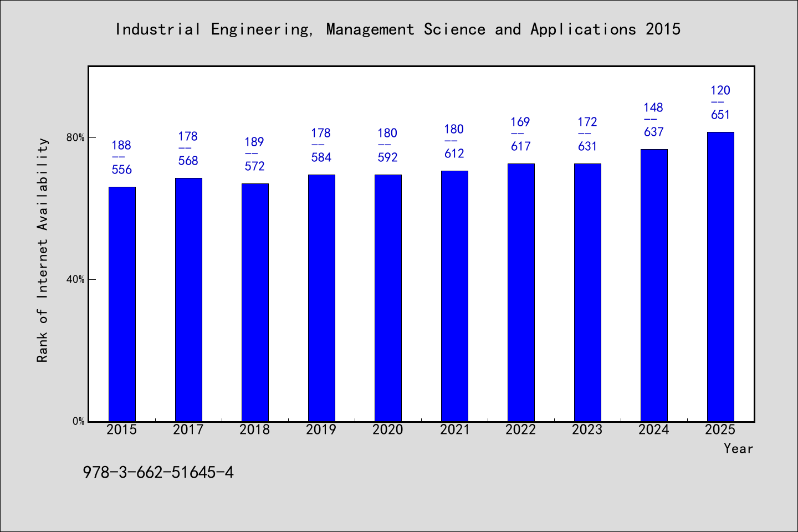This screenshot has height=532, width=798.
Task: Click the chart title text
Action: pos(398,29)
